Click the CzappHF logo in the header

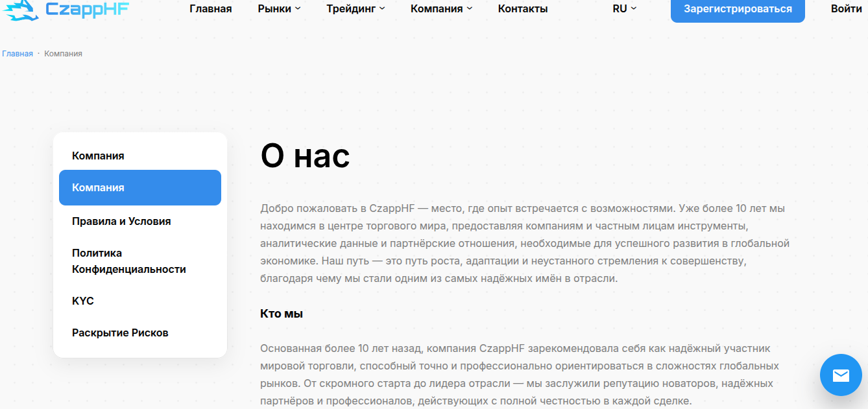65,8
